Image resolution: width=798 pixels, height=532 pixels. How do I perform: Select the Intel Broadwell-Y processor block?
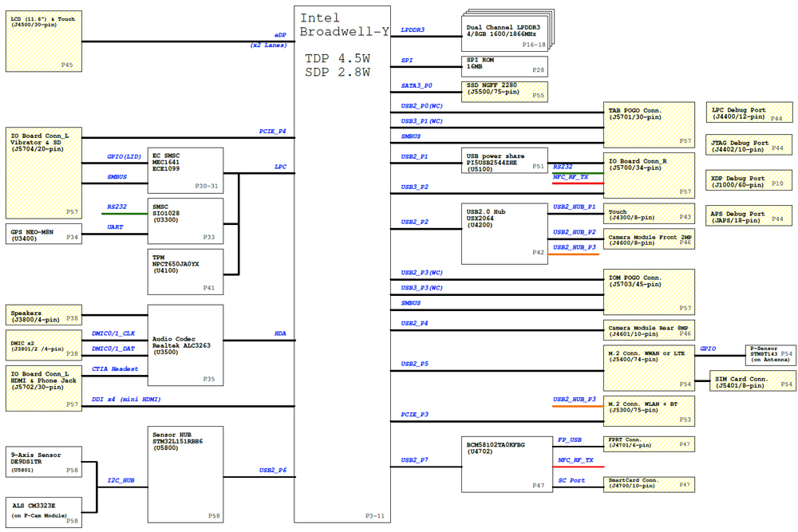click(x=342, y=264)
